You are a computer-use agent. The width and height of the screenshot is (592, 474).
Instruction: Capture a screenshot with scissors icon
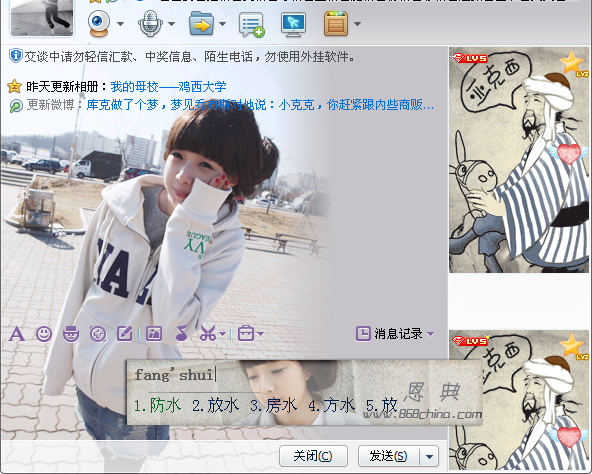pyautogui.click(x=208, y=334)
